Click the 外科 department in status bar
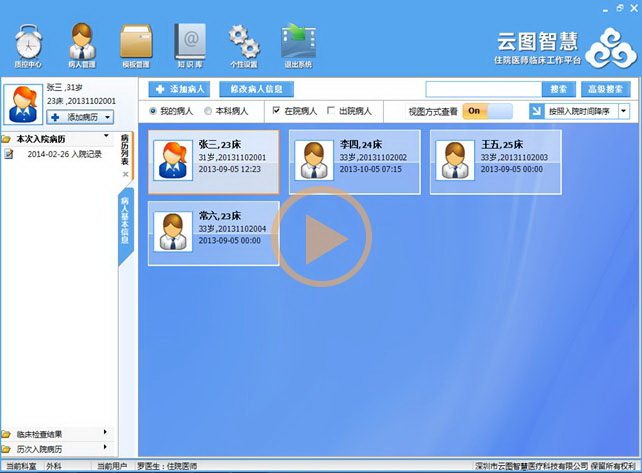 pyautogui.click(x=54, y=466)
